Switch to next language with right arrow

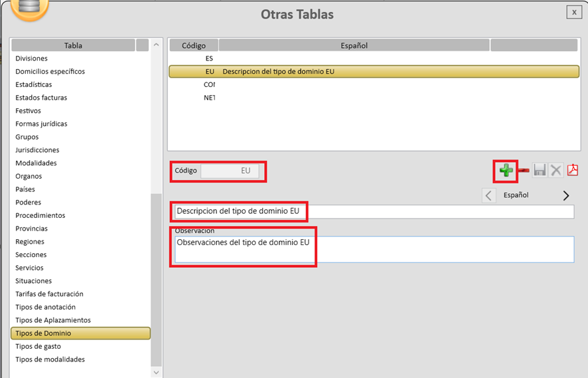[565, 195]
